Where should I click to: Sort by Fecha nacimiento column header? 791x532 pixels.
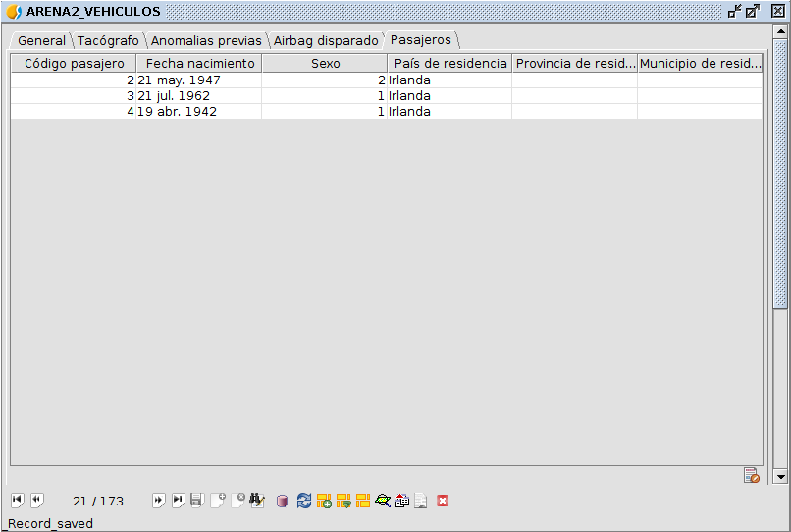[x=200, y=63]
